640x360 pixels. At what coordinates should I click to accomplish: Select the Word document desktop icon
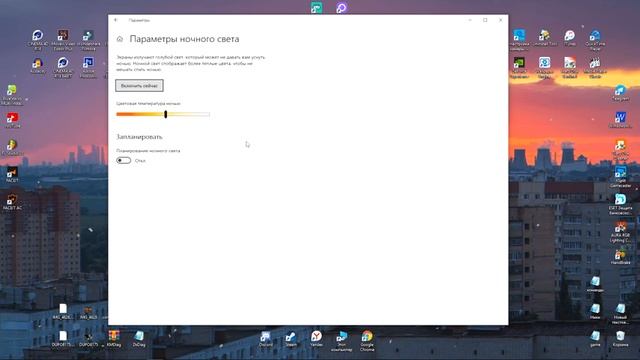pyautogui.click(x=620, y=120)
